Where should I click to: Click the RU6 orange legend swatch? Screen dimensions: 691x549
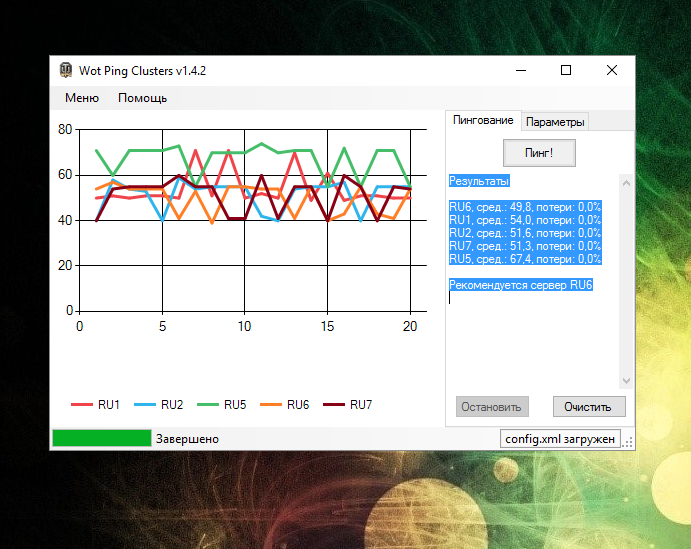click(271, 405)
